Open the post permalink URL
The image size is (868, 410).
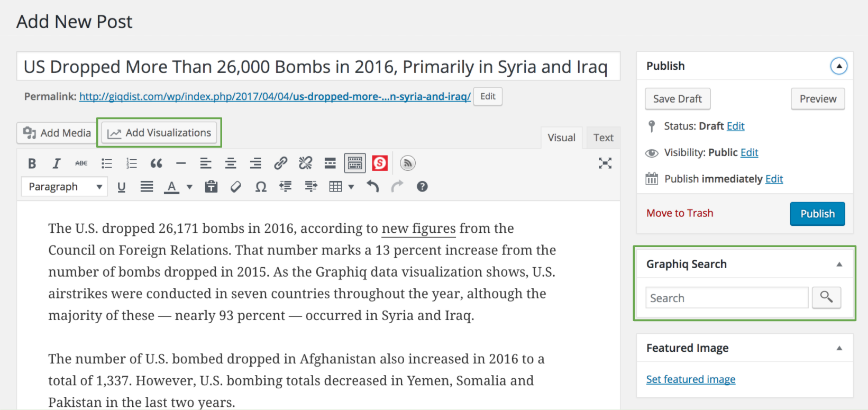tap(275, 96)
